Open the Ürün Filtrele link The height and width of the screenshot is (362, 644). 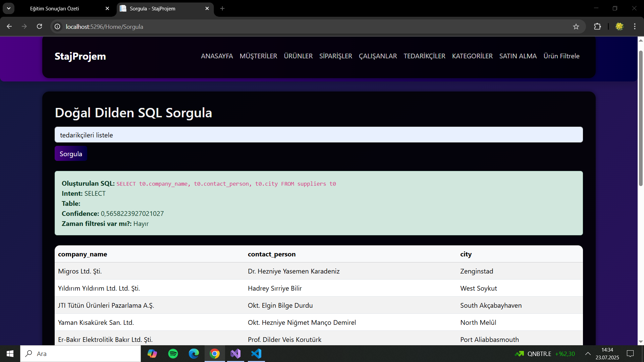click(x=561, y=56)
